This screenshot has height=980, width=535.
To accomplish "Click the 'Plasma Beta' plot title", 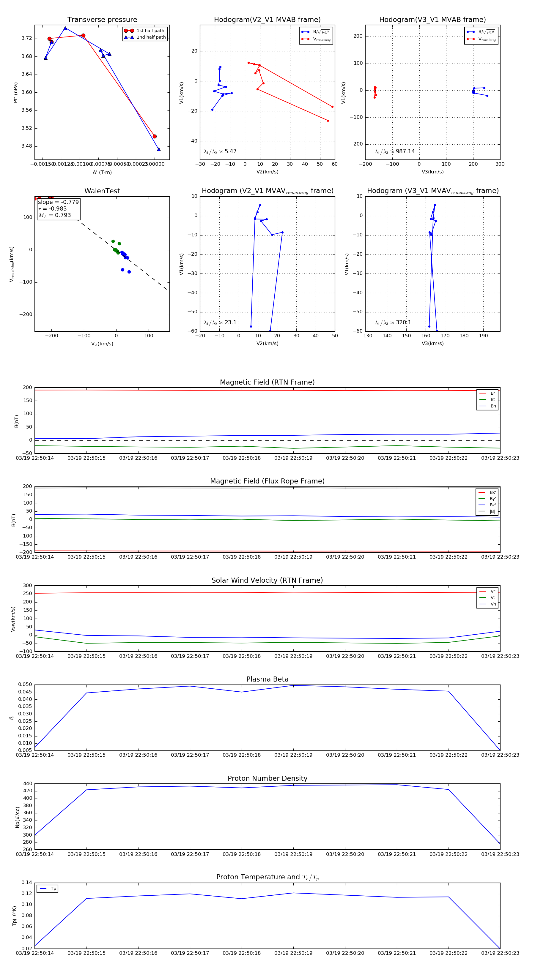I will [267, 679].
